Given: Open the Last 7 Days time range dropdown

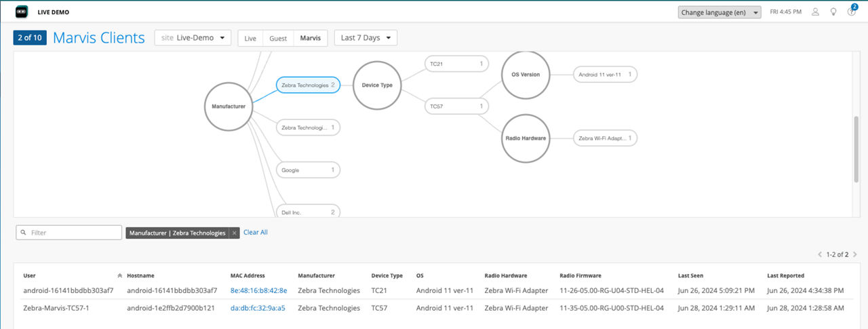Looking at the screenshot, I should [x=366, y=38].
